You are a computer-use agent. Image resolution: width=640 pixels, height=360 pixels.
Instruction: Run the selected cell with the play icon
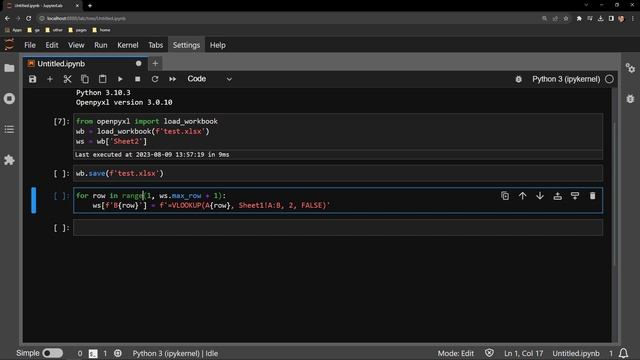click(120, 79)
